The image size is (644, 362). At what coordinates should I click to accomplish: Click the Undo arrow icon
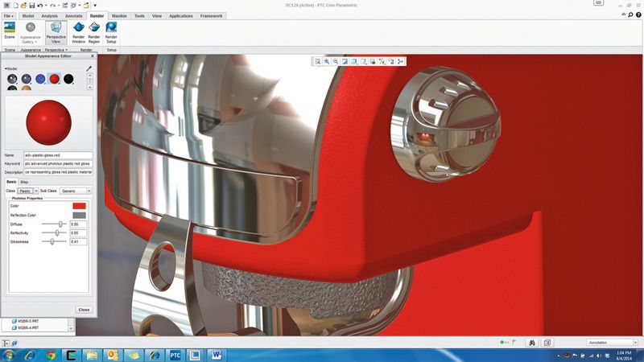[x=39, y=6]
